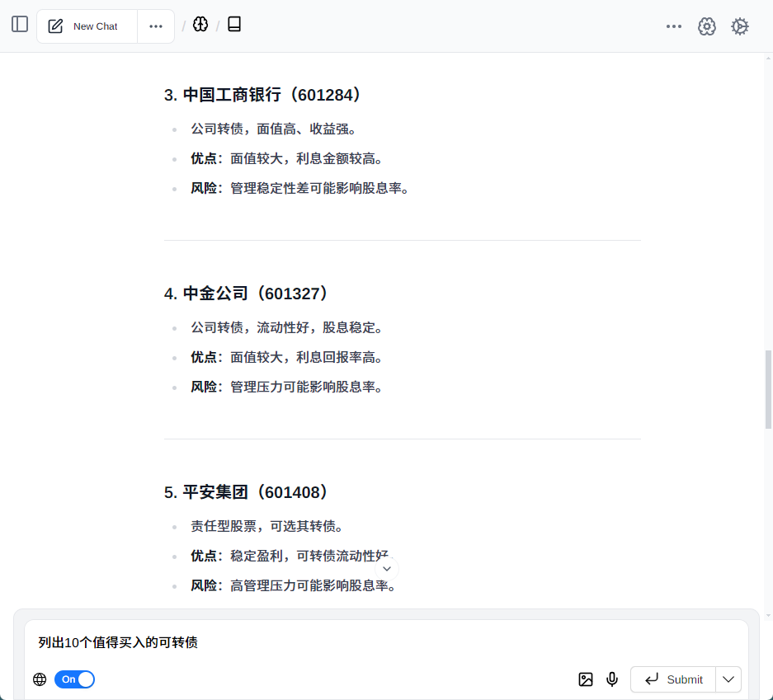Click the brain model icon in breadcrumb

pyautogui.click(x=200, y=24)
